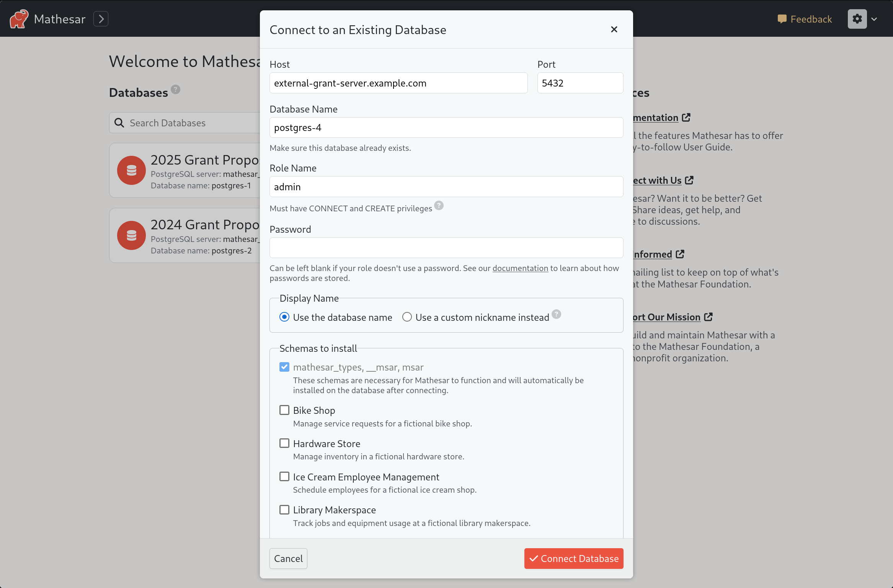Enable the Hardware Store schema checkbox
893x588 pixels.
point(284,444)
